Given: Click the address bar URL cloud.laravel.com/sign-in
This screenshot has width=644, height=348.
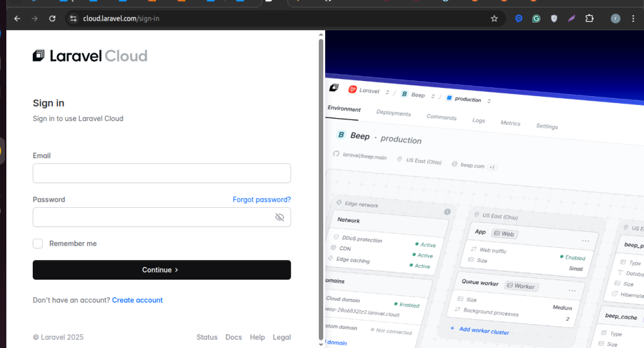Looking at the screenshot, I should pyautogui.click(x=121, y=18).
